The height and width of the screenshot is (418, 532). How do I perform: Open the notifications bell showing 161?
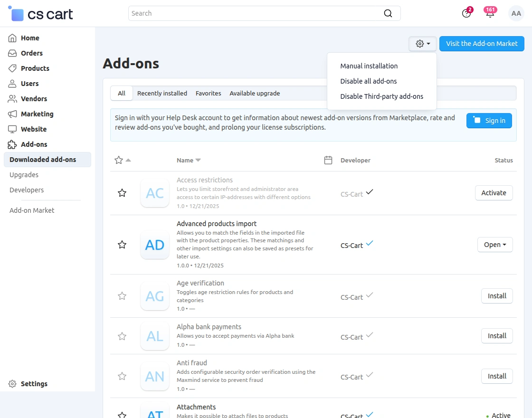490,13
